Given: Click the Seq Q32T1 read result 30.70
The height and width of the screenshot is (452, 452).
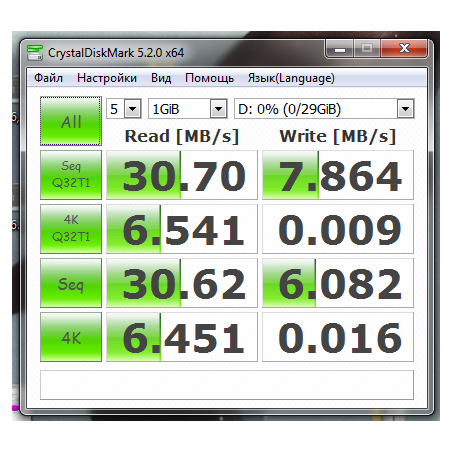Looking at the screenshot, I should pyautogui.click(x=182, y=175).
